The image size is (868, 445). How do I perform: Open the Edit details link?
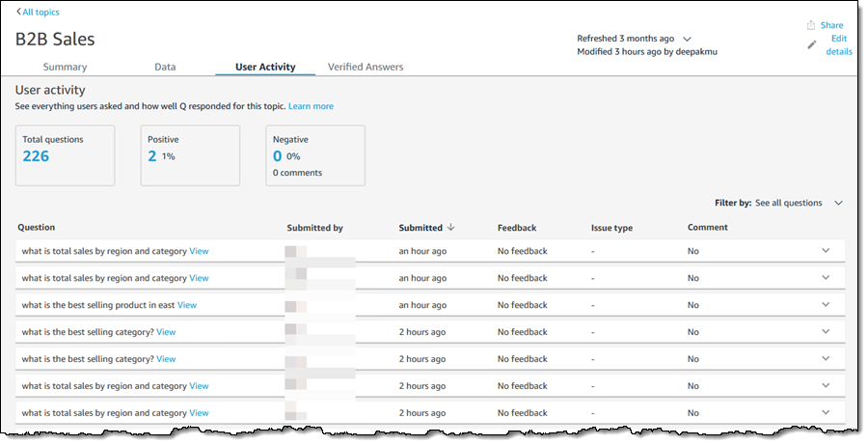coord(839,45)
